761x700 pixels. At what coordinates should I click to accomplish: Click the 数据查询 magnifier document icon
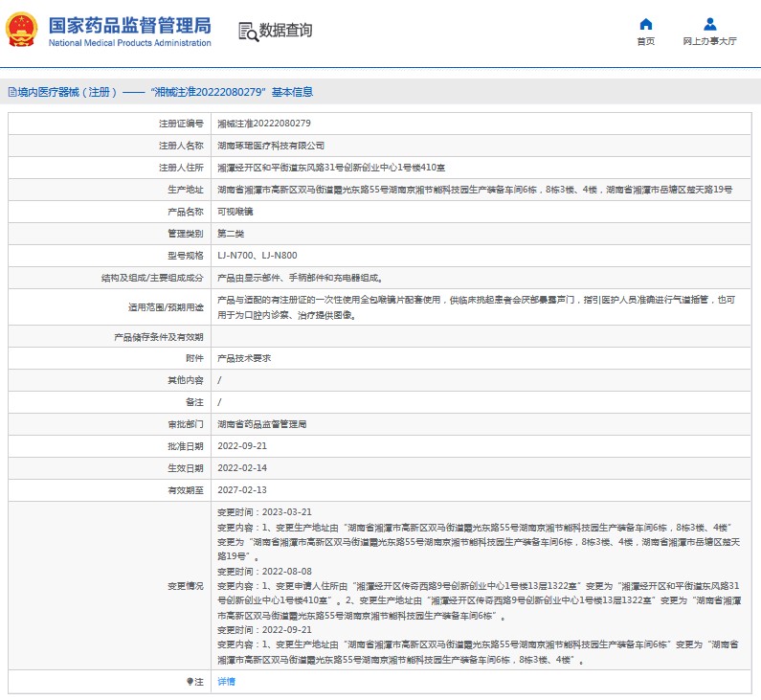tap(247, 32)
